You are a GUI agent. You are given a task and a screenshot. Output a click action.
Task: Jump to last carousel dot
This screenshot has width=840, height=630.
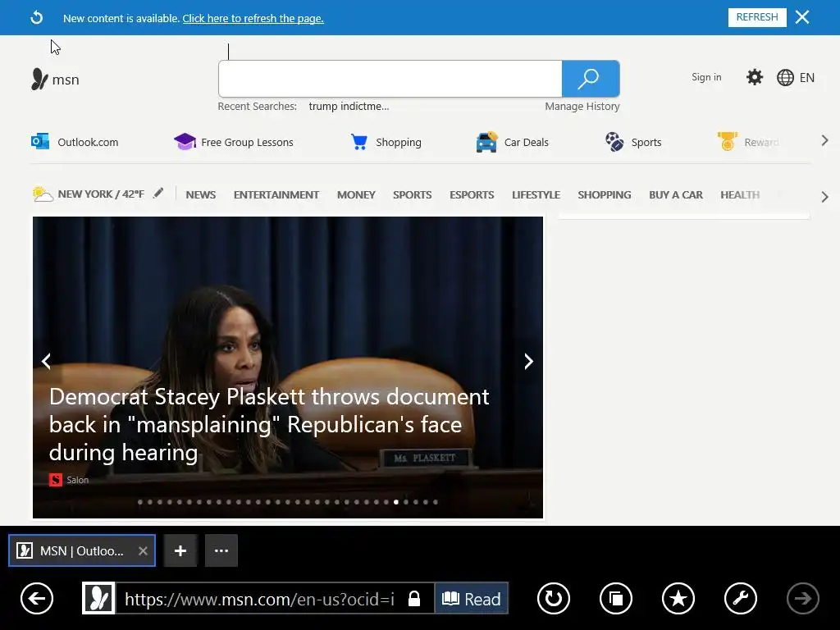click(436, 502)
